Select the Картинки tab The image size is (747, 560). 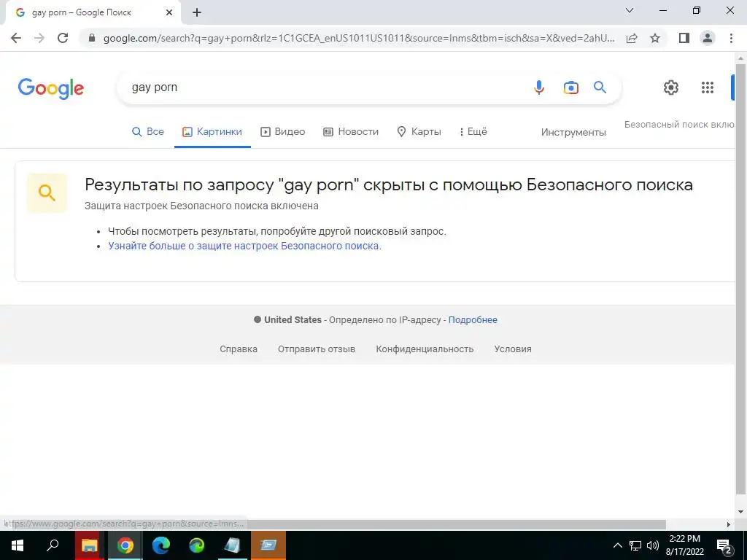tap(212, 131)
